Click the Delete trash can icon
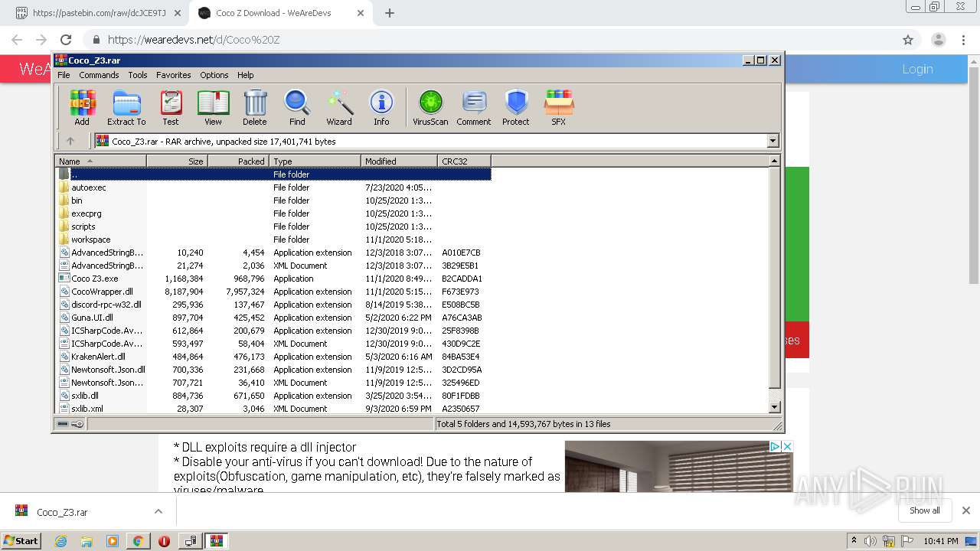 [255, 107]
